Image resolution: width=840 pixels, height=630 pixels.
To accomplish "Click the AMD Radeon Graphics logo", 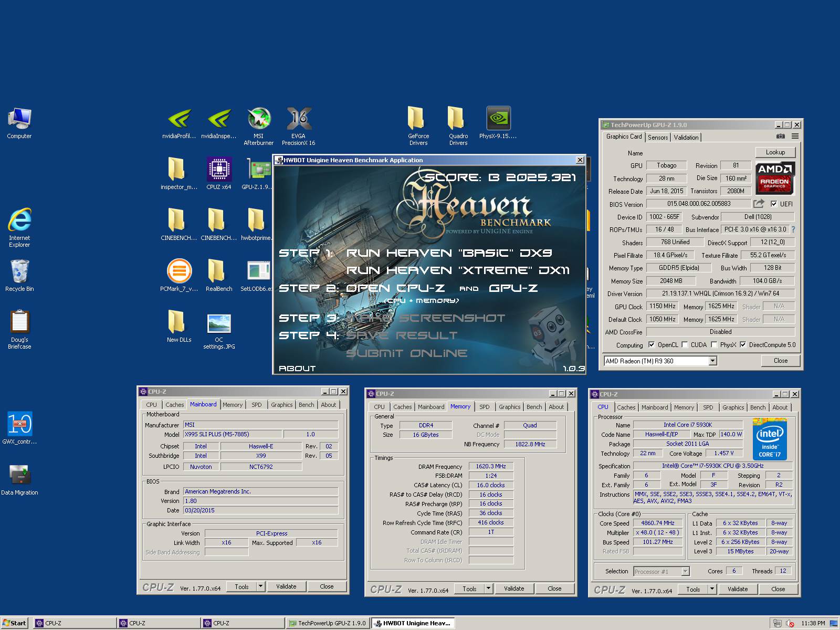I will 775,178.
